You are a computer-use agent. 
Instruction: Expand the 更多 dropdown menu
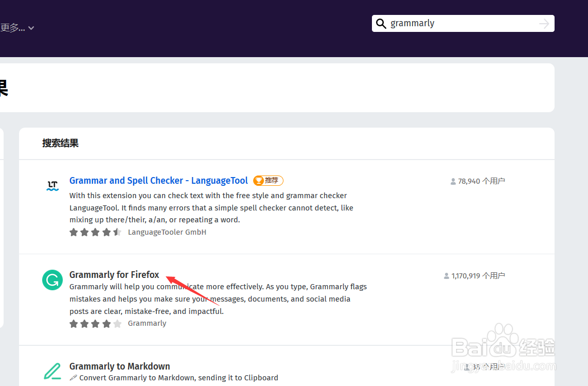point(17,28)
